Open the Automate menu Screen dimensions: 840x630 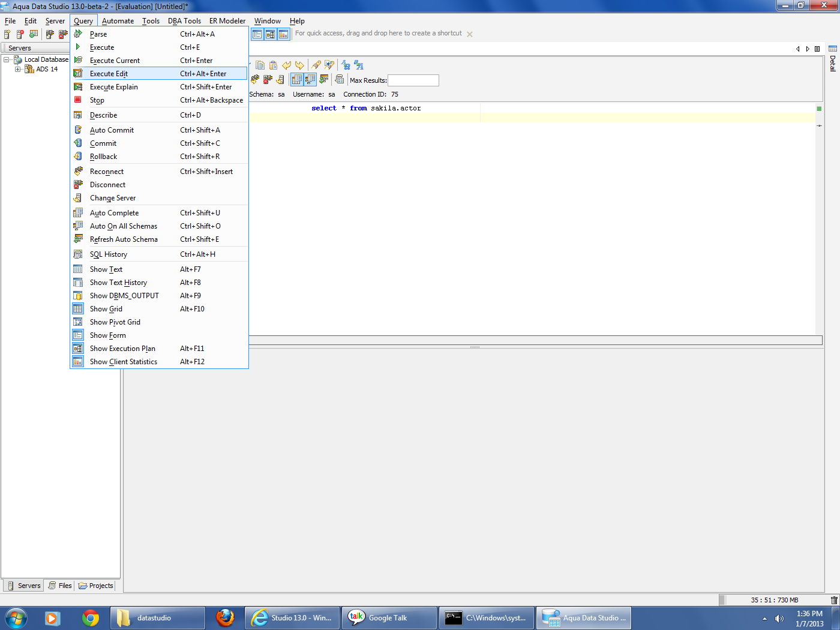tap(118, 21)
